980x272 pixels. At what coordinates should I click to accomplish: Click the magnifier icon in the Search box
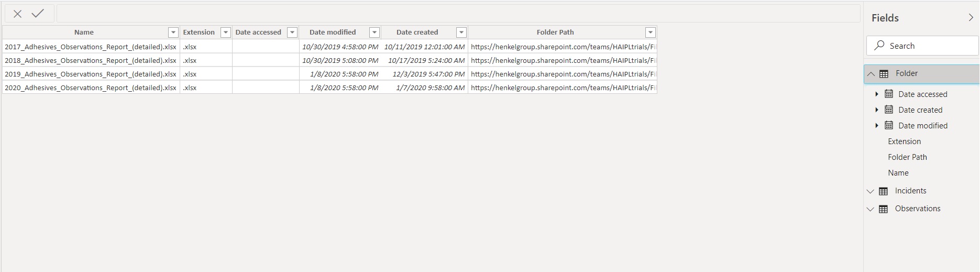[x=879, y=46]
